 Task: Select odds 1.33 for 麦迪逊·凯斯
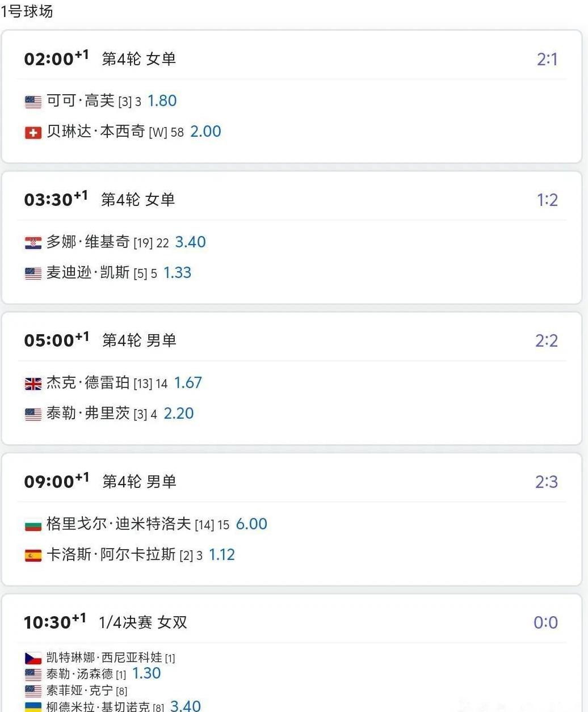pyautogui.click(x=178, y=273)
